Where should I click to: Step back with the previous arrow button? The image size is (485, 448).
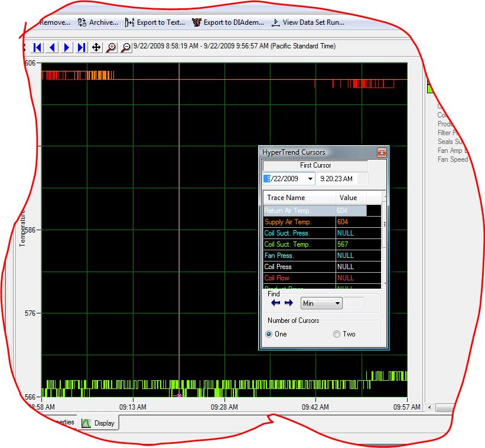click(x=52, y=47)
